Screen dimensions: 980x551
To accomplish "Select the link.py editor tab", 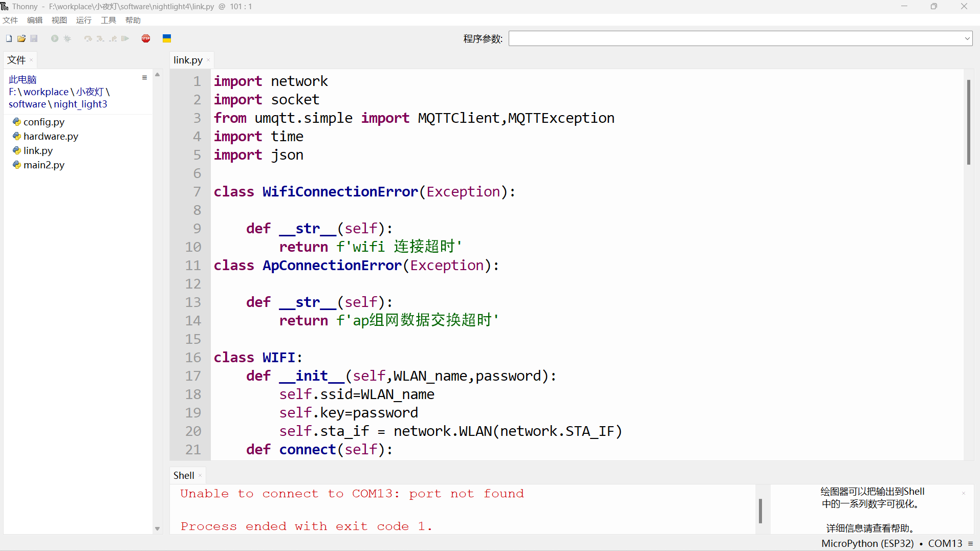I will 188,60.
